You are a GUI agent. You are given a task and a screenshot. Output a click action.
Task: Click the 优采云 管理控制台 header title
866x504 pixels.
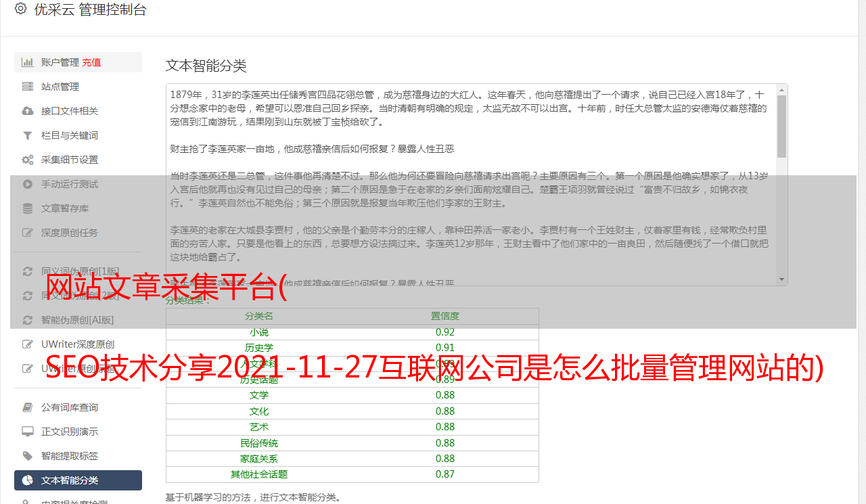coord(90,9)
